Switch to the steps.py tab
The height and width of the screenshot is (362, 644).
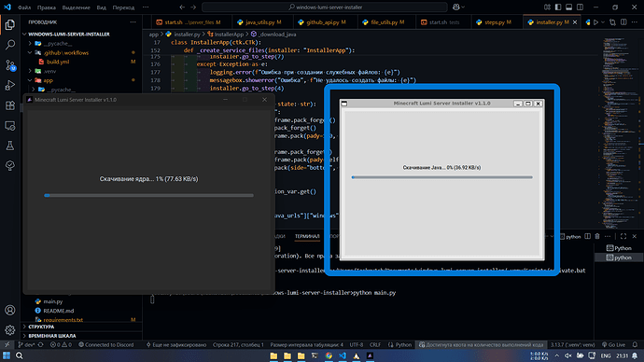pos(497,22)
